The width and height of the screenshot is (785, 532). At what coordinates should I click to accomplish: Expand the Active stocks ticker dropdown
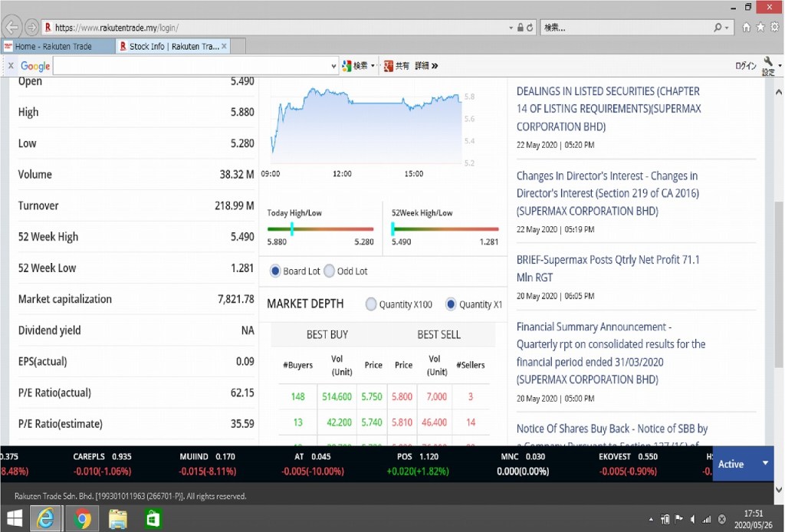764,464
